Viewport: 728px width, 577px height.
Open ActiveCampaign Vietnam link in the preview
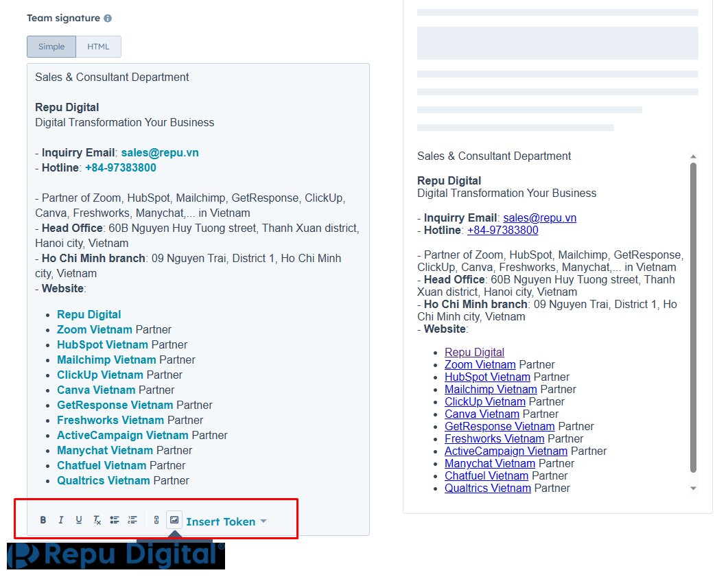click(506, 451)
